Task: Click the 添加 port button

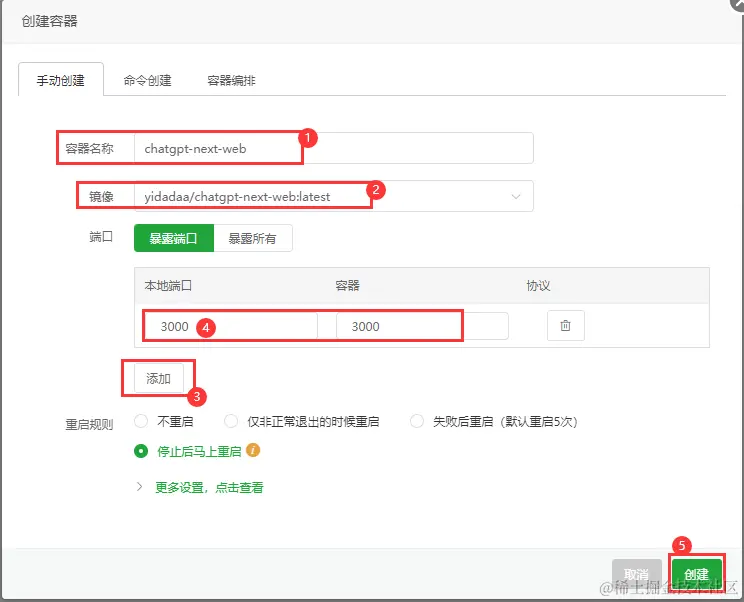Action: coord(158,378)
